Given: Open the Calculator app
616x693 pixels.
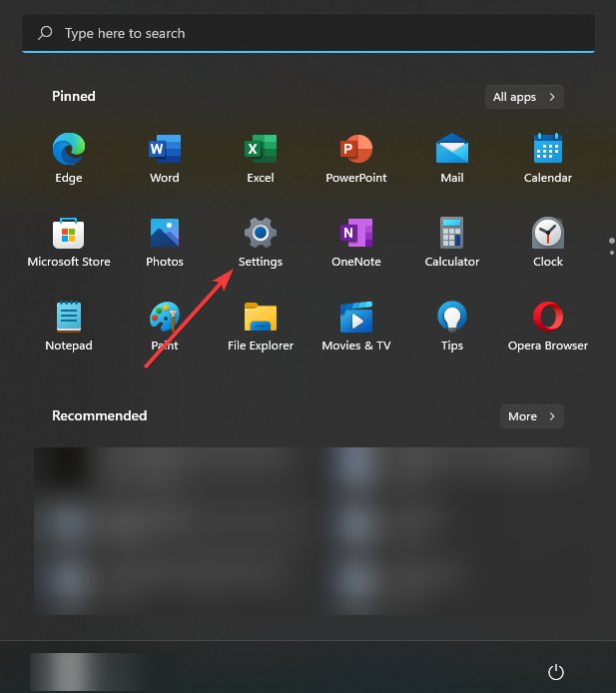Looking at the screenshot, I should point(451,233).
